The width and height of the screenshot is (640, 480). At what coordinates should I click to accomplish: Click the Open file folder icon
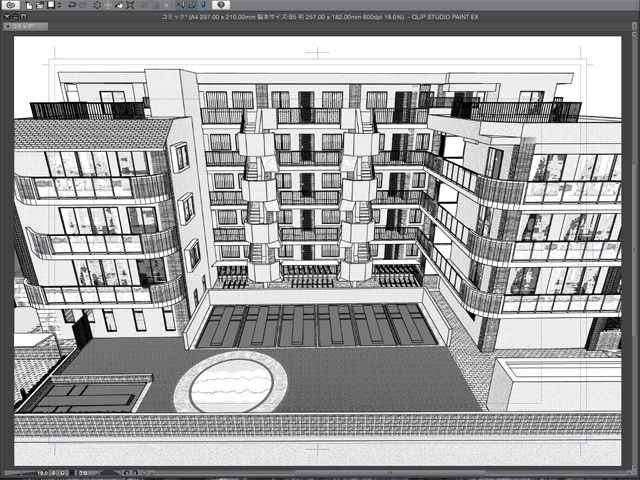pyautogui.click(x=40, y=5)
